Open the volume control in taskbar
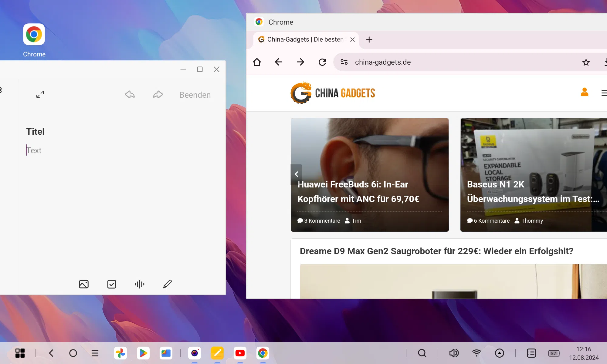Screen dimensions: 607x364 click(x=454, y=353)
